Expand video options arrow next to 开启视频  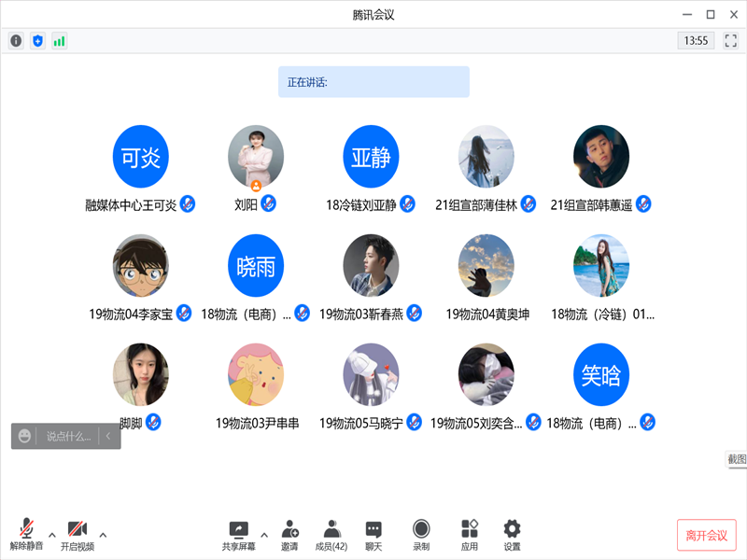(103, 535)
